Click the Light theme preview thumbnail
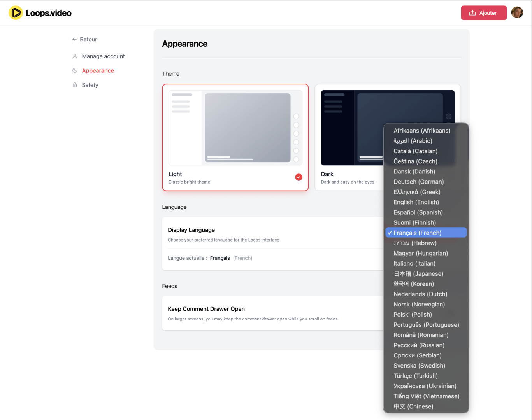Image resolution: width=532 pixels, height=420 pixels. click(x=235, y=128)
